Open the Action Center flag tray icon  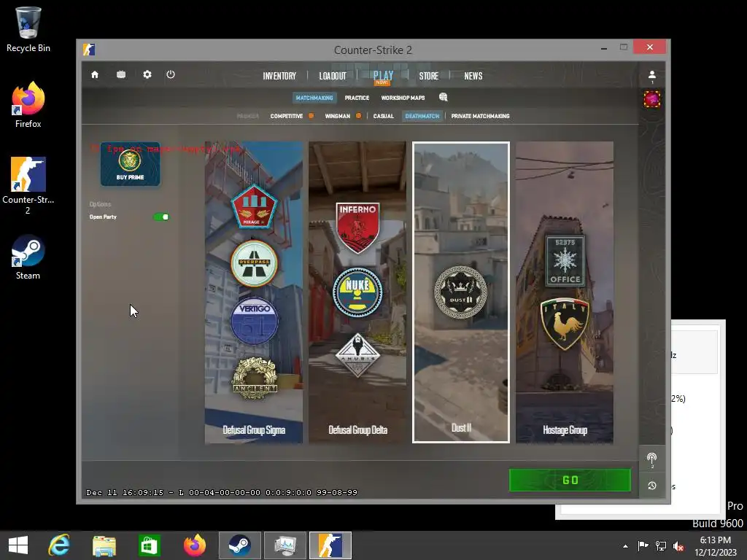(x=643, y=546)
